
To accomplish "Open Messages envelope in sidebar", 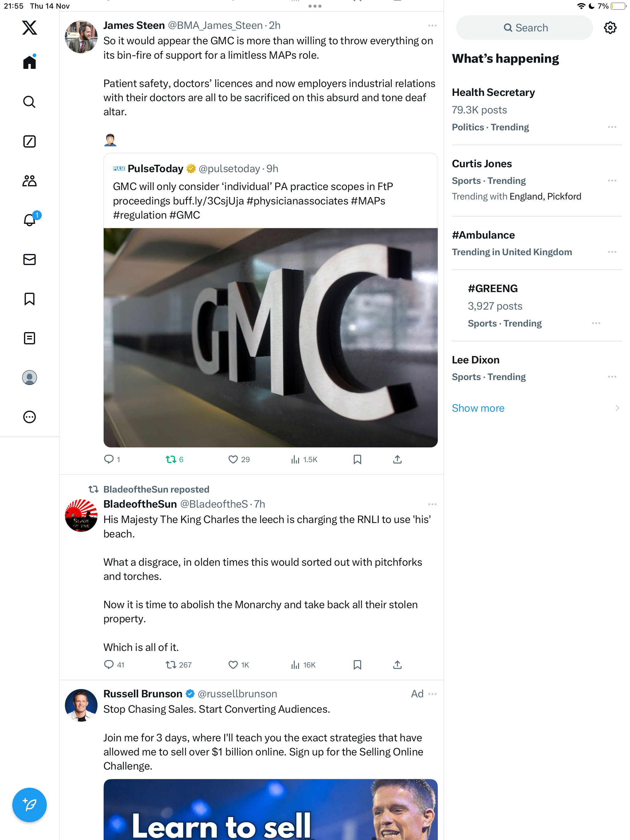I will [29, 260].
